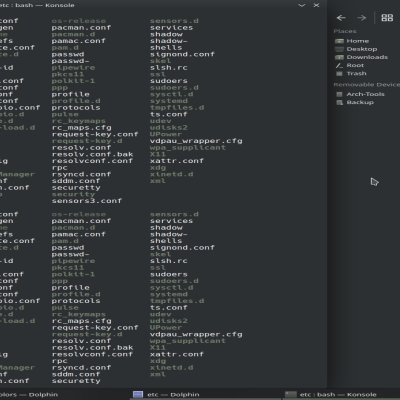Click 'pamac.conf' in the second terminal listing
The image size is (400, 400).
pyautogui.click(x=79, y=234)
